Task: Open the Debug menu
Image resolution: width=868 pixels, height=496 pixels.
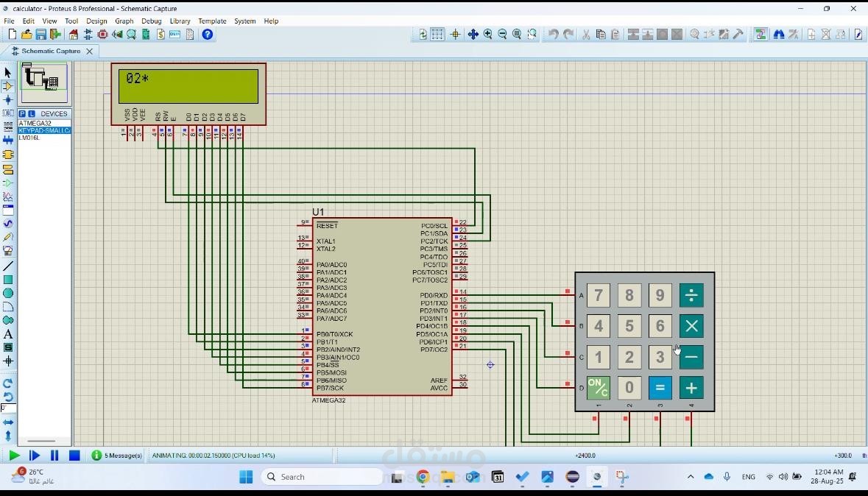Action: click(151, 21)
